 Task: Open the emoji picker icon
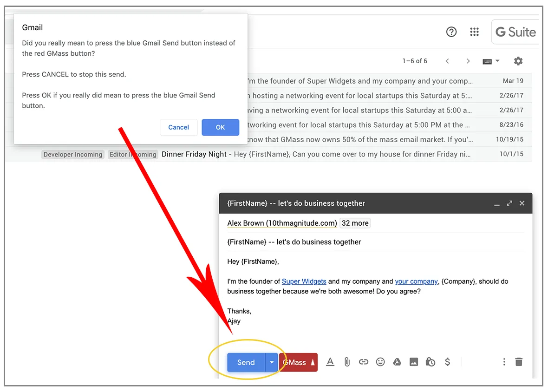point(380,362)
